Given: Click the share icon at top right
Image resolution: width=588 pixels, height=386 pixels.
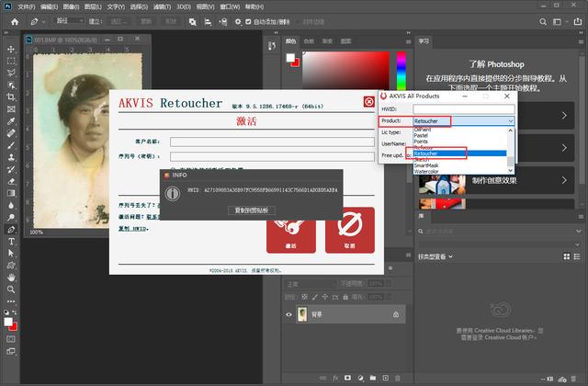Looking at the screenshot, I should click(x=578, y=22).
